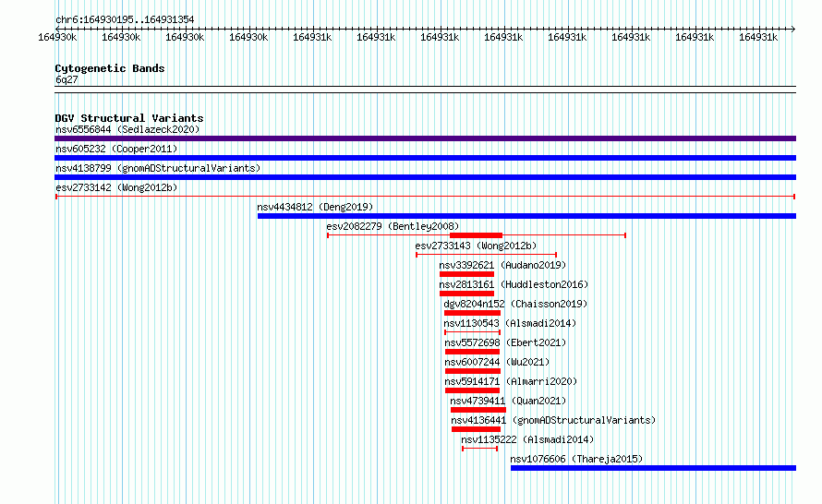Select the red nsv4136441 variant bar
Screen dimensions: 822x504
tap(476, 429)
